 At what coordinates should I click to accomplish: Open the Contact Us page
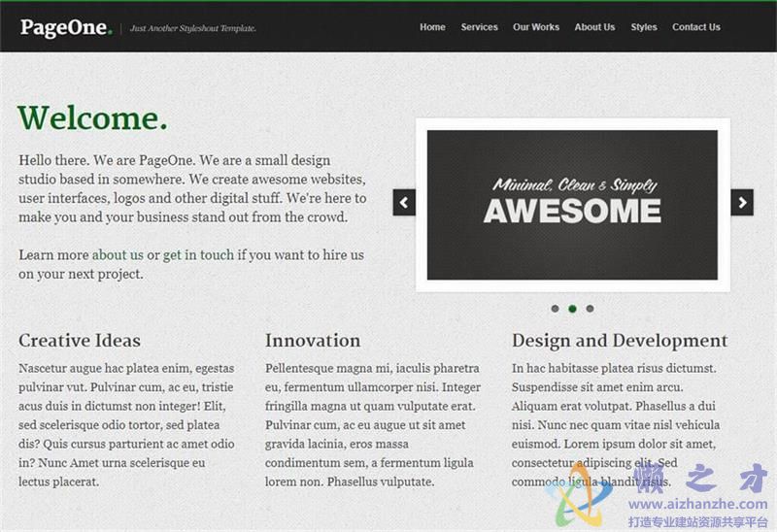click(696, 27)
